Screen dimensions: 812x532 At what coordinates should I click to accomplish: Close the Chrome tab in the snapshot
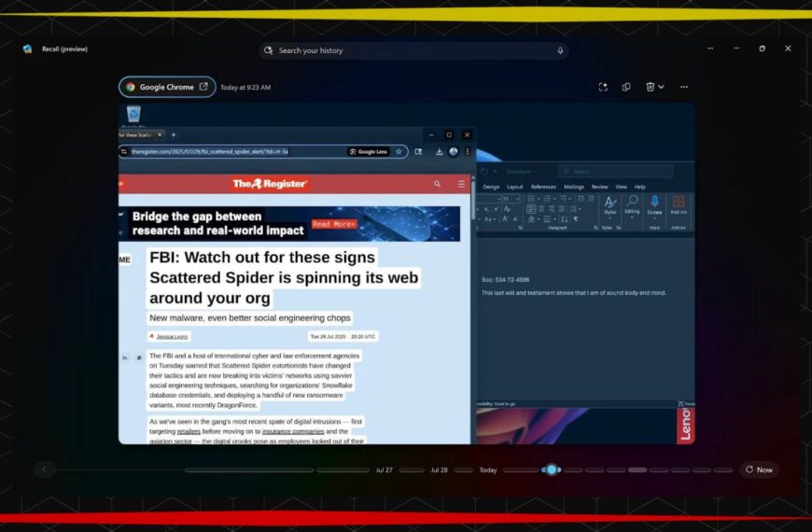[x=160, y=134]
